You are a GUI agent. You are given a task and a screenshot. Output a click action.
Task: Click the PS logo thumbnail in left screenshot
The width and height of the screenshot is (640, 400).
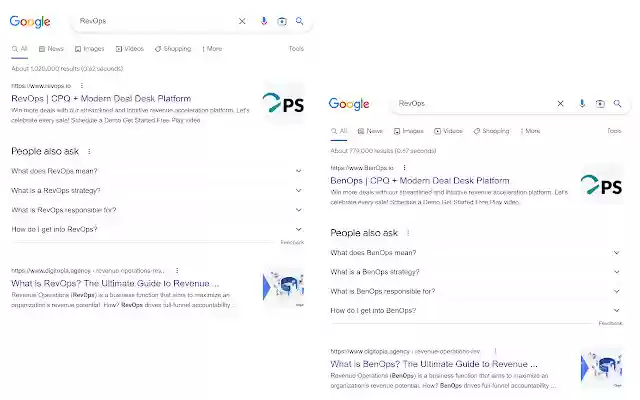[x=283, y=103]
